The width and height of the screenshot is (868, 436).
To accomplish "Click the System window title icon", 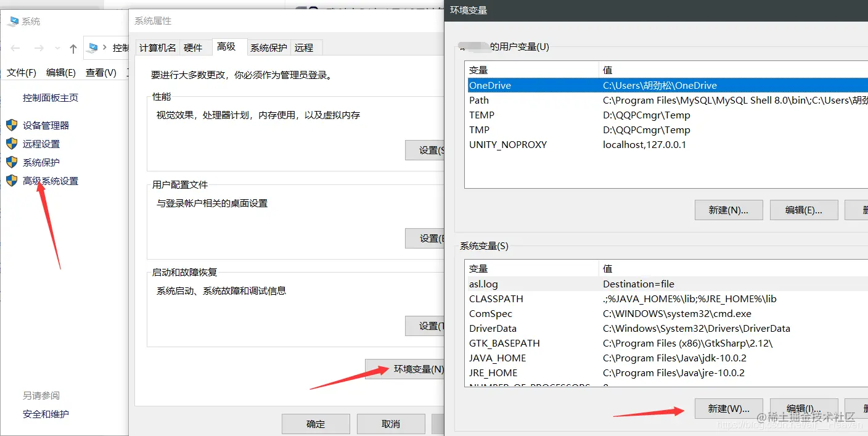I will tap(12, 21).
